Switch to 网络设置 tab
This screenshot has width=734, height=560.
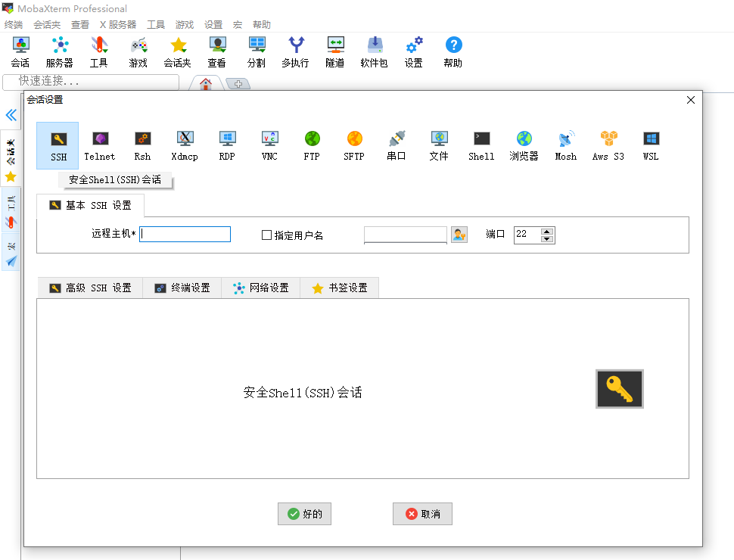tap(261, 288)
